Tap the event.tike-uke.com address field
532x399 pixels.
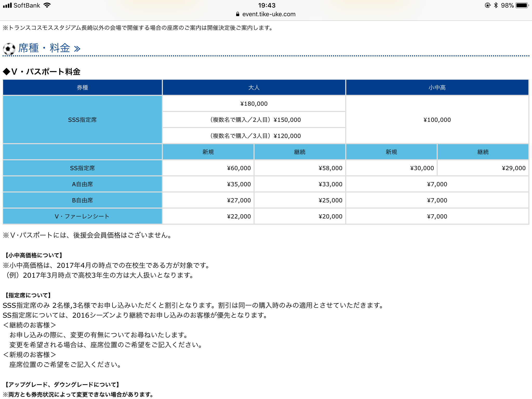pos(269,14)
